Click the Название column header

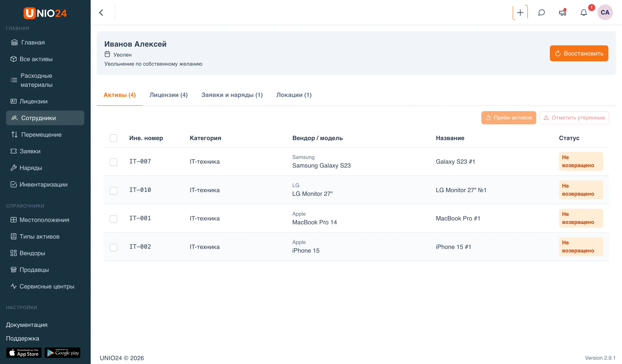tap(450, 138)
